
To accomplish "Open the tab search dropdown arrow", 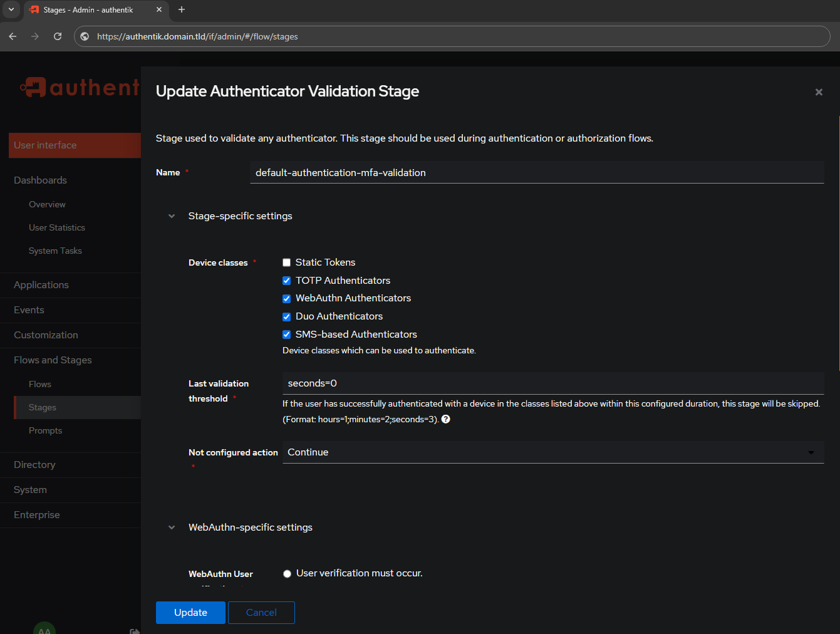I will (11, 9).
